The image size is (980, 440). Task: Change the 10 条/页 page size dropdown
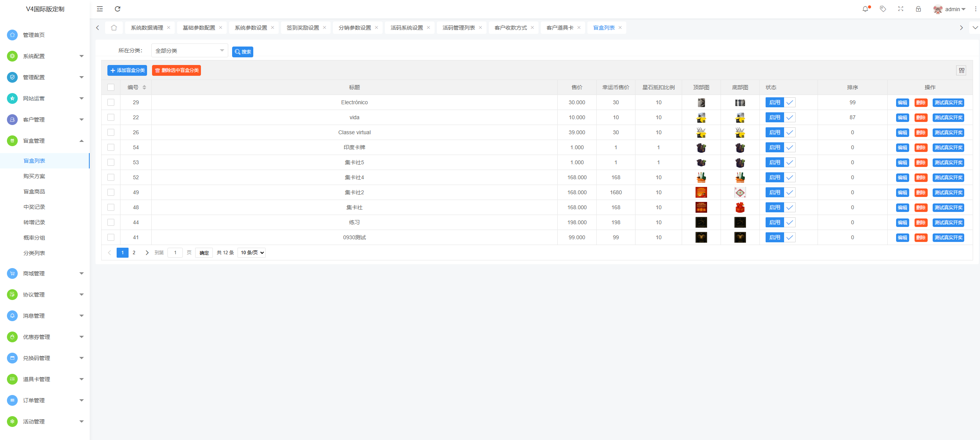point(251,253)
